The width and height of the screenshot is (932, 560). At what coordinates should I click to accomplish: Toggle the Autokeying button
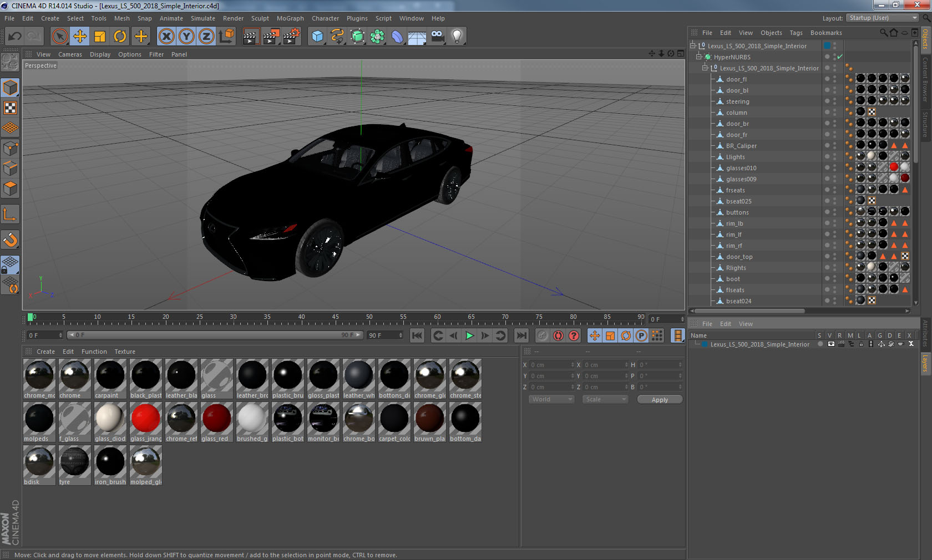coord(558,335)
